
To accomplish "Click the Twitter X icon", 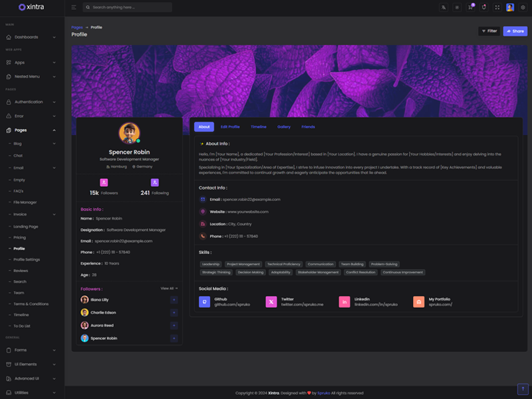I will 271,302.
